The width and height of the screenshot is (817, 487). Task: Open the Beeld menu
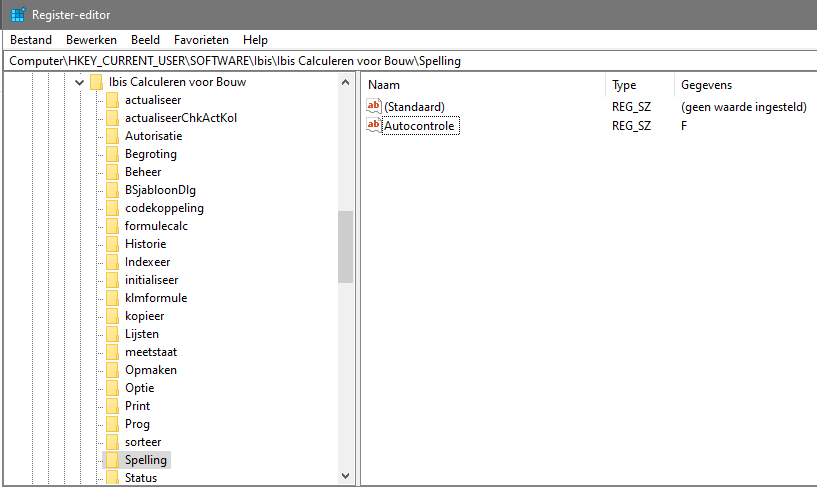145,40
